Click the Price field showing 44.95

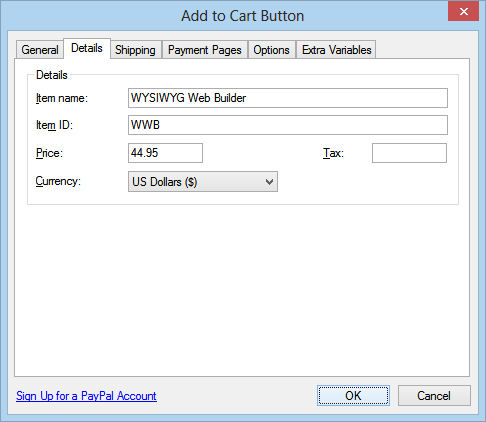tap(165, 153)
